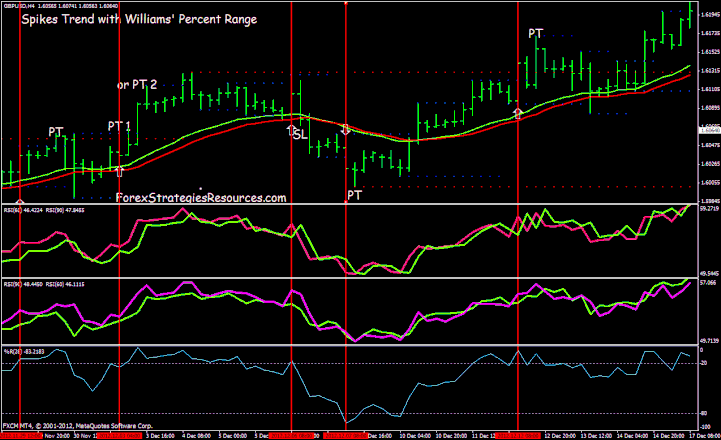Click the GBPUSD,H4 symbol header text
721x440 pixels.
click(61, 6)
